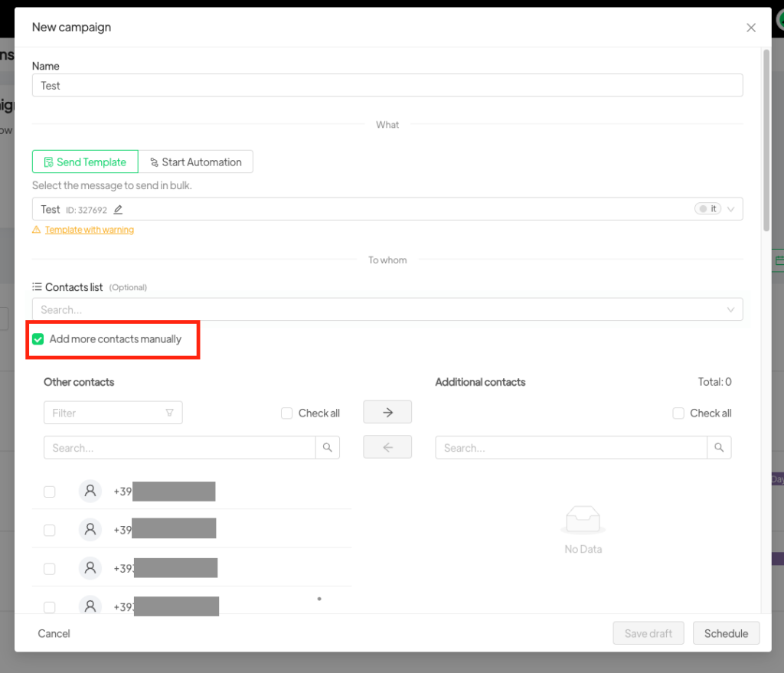The width and height of the screenshot is (784, 673).
Task: Switch to Send Template option
Action: pyautogui.click(x=85, y=162)
